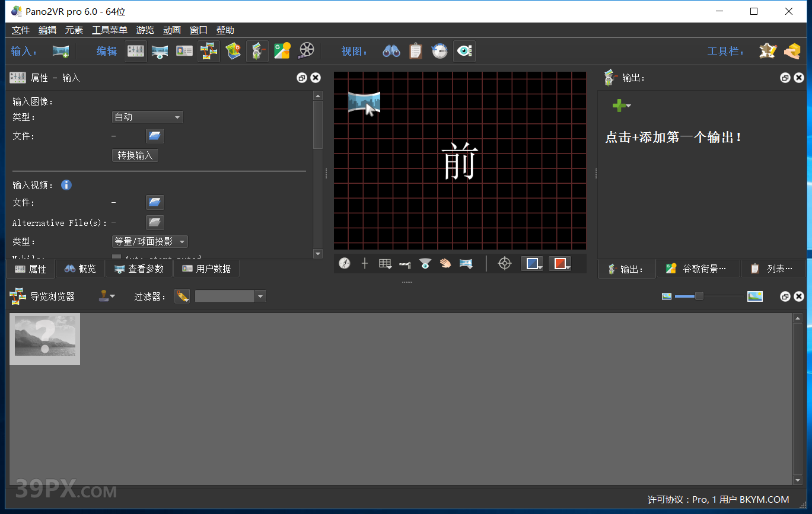Viewport: 812px width, 514px height.
Task: Click the info icon beside 输入视频
Action: pyautogui.click(x=66, y=185)
